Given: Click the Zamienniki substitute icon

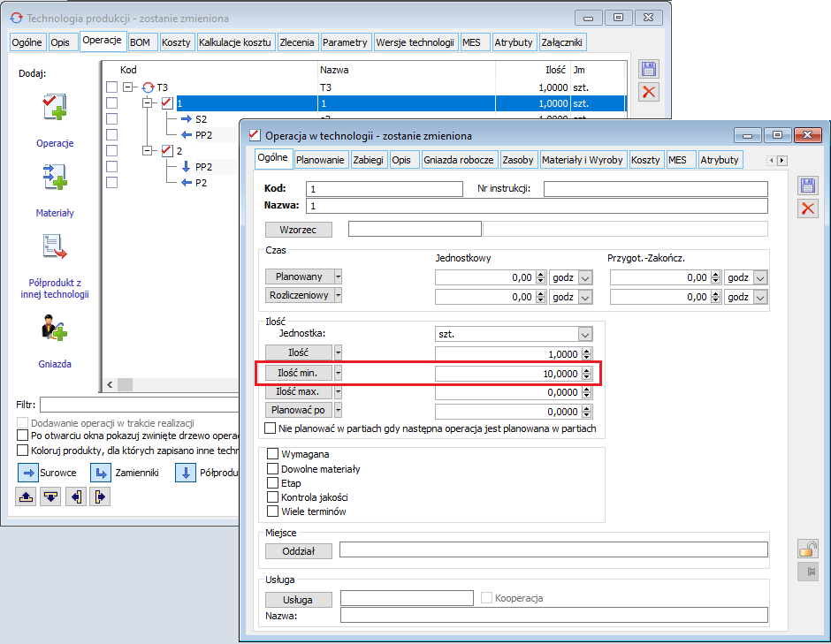Looking at the screenshot, I should pyautogui.click(x=100, y=473).
